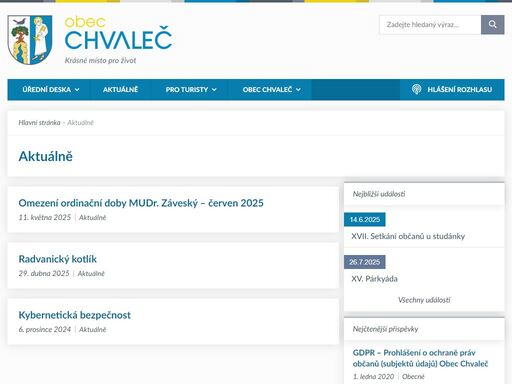Click Aktuálně in the breadcrumb trail
The image size is (512, 384).
coord(80,123)
